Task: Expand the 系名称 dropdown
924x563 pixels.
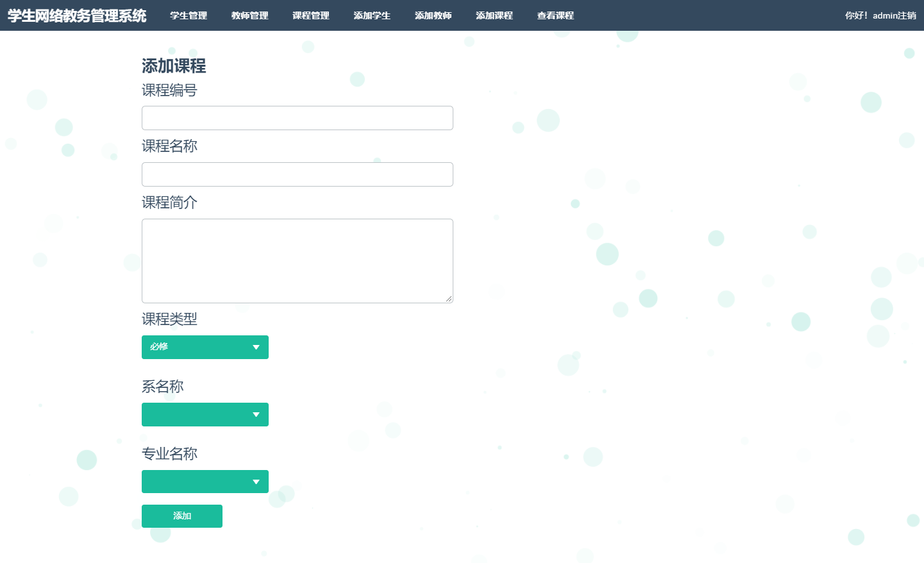Action: click(205, 414)
